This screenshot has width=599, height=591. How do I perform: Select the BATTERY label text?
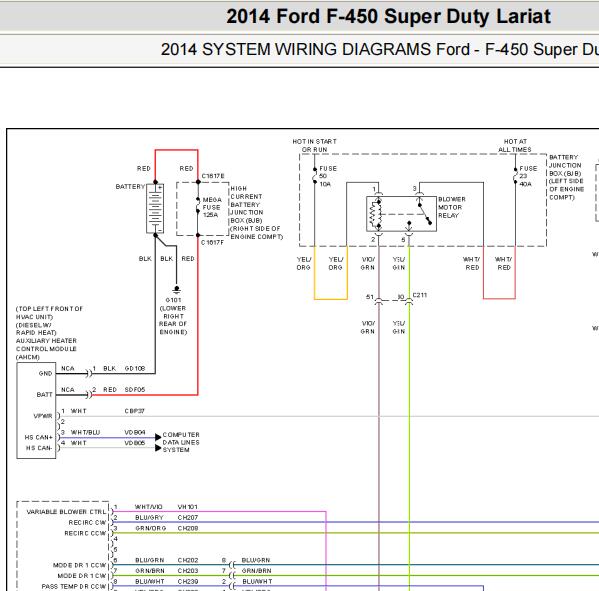[x=130, y=186]
